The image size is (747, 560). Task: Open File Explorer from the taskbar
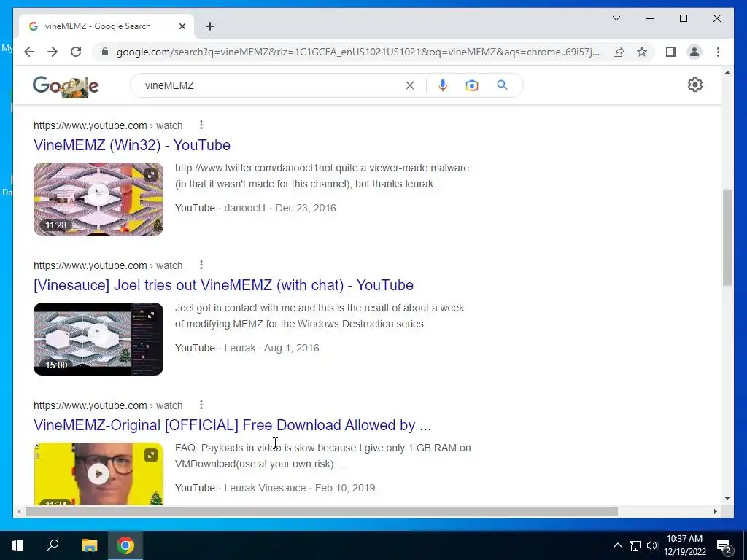tap(89, 545)
